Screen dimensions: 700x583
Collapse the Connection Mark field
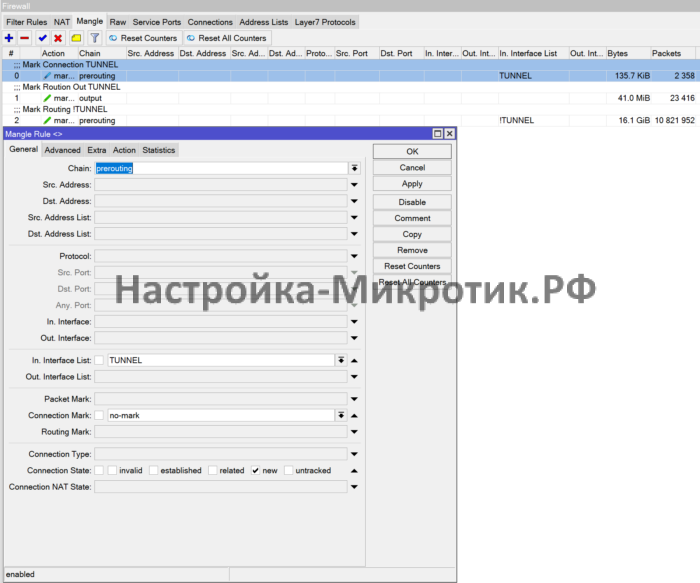click(x=354, y=416)
